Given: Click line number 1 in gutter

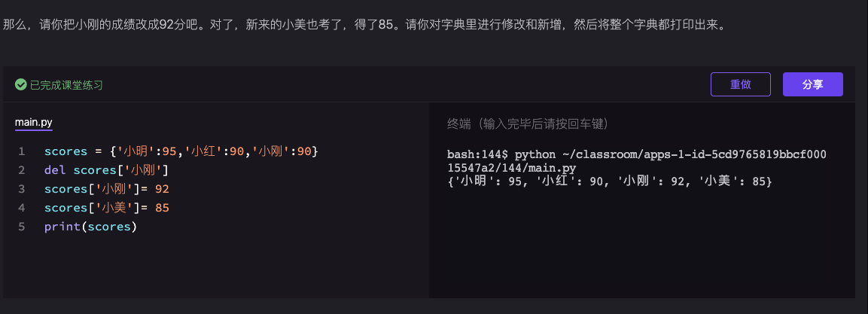Looking at the screenshot, I should [x=22, y=151].
